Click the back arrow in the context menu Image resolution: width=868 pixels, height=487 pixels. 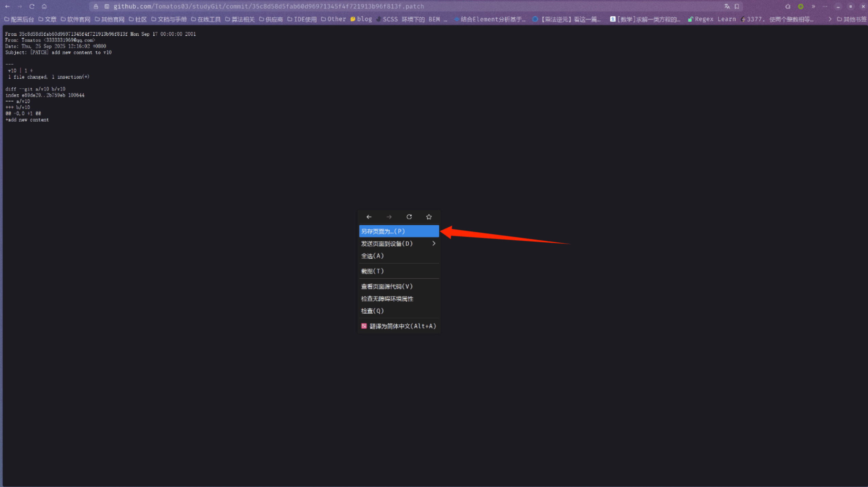click(x=369, y=217)
